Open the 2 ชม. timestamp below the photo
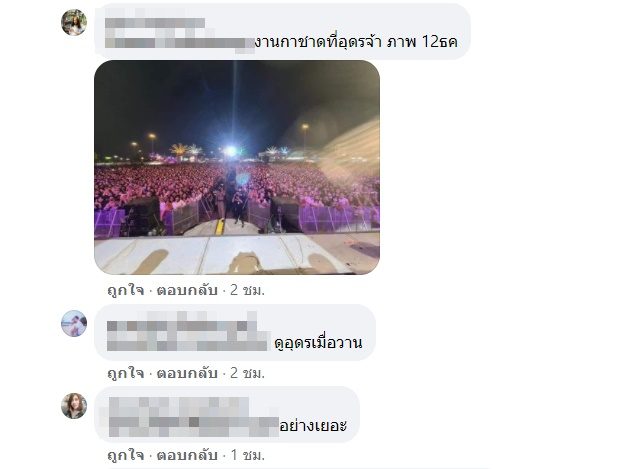Image resolution: width=642 pixels, height=469 pixels. point(247,290)
